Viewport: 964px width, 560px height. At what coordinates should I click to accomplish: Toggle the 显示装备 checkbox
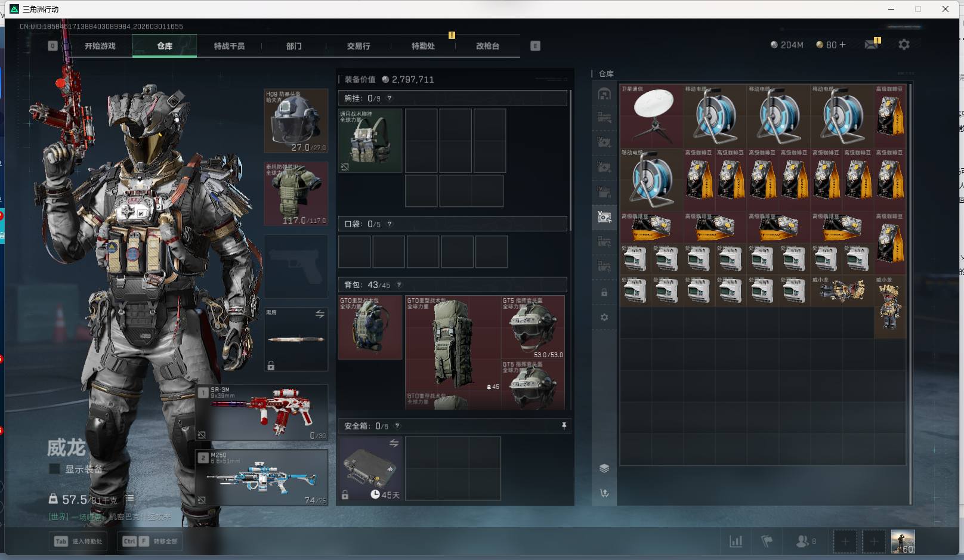(54, 469)
